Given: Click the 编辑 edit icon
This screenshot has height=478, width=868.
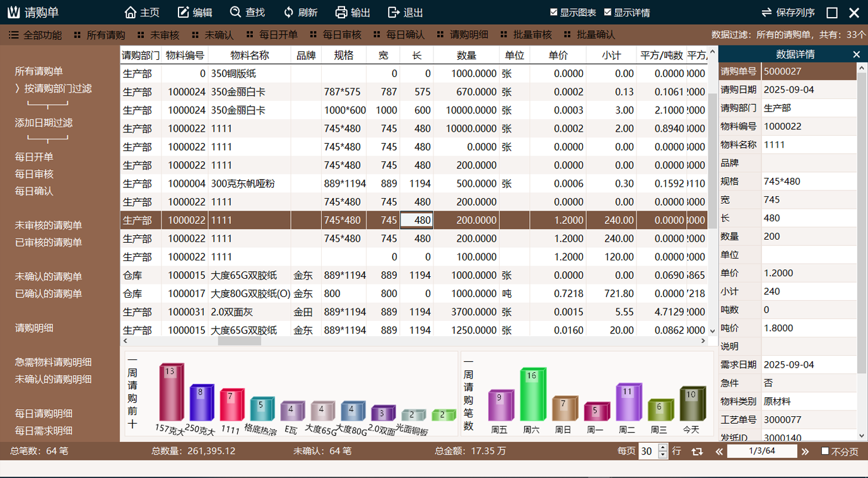Looking at the screenshot, I should [x=184, y=13].
